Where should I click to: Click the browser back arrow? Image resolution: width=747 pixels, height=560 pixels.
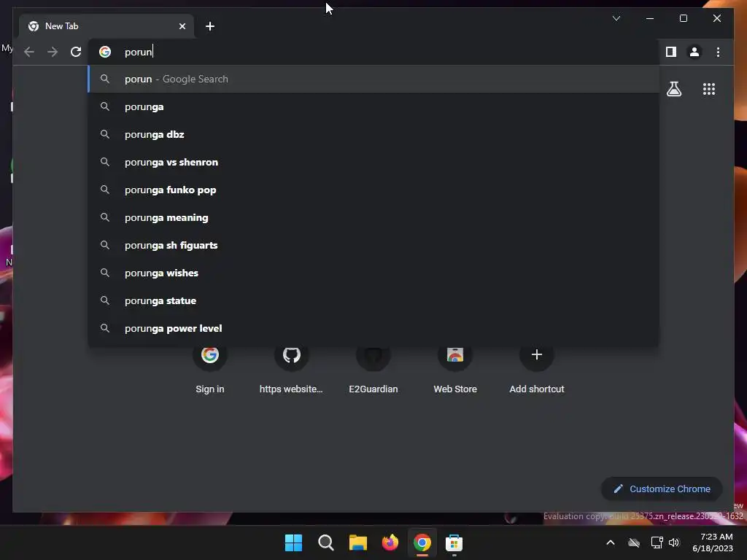tap(29, 52)
